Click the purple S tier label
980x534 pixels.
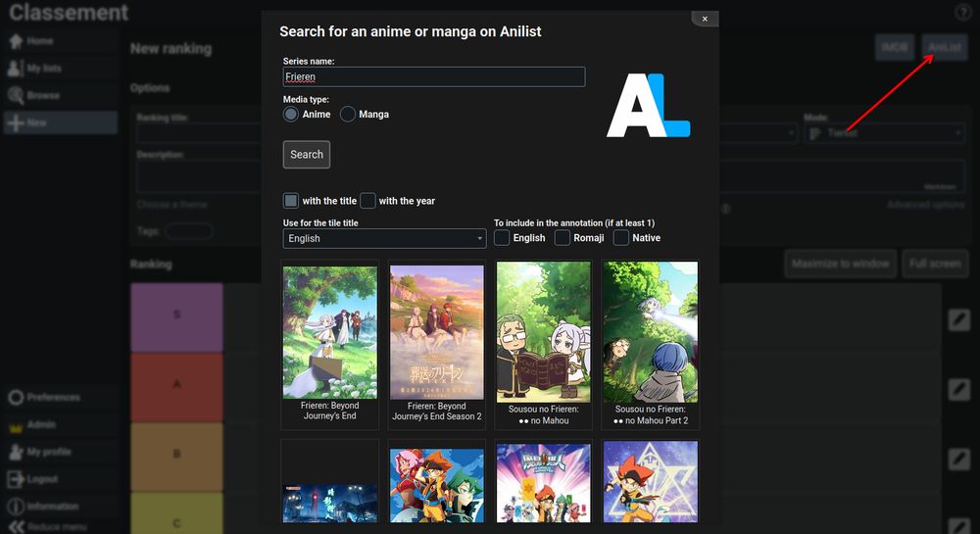coord(176,316)
